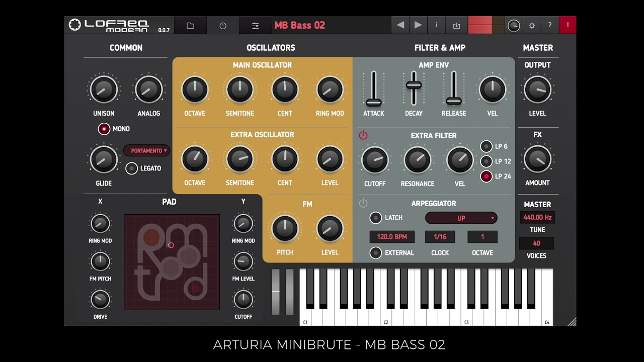Click the ATTACK slider
Image resolution: width=644 pixels, height=362 pixels.
[x=373, y=89]
